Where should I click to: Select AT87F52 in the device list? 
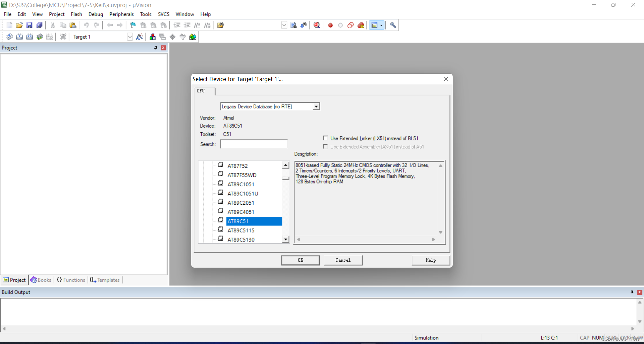tap(237, 166)
